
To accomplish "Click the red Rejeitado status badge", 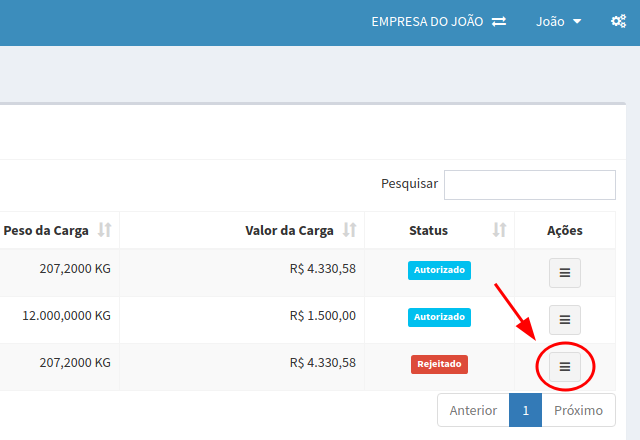I will pyautogui.click(x=439, y=364).
